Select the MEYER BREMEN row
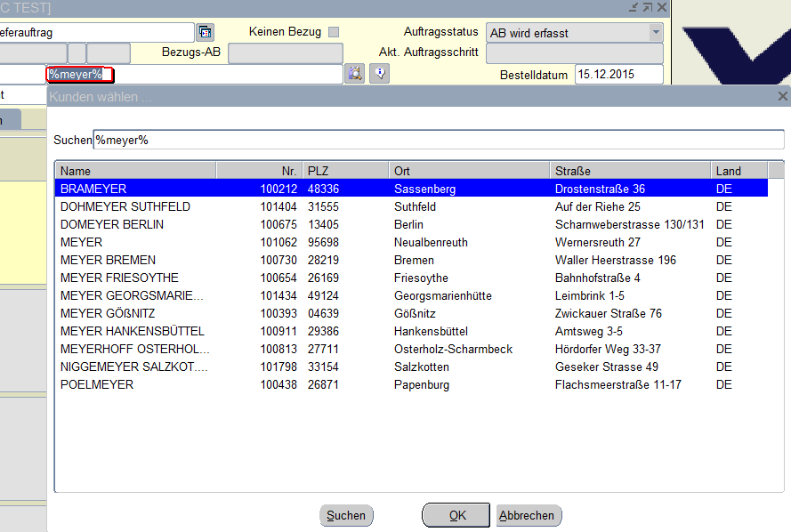The width and height of the screenshot is (791, 532). point(108,260)
